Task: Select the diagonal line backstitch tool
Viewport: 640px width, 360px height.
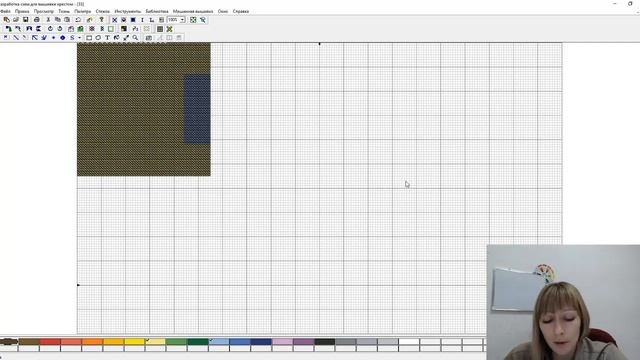Action: [16, 38]
